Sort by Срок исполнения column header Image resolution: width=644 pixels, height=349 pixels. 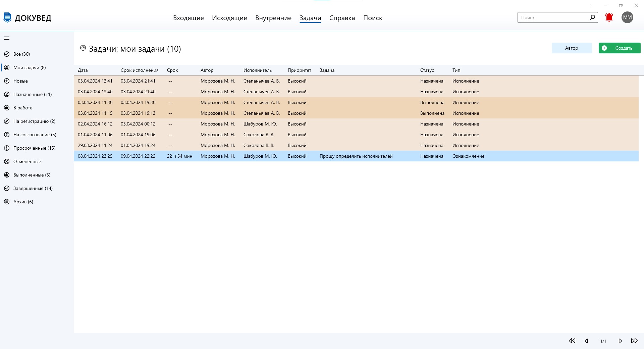coord(140,70)
